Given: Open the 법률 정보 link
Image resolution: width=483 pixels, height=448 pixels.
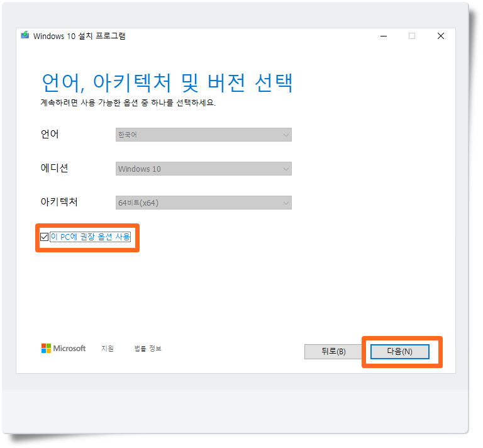Looking at the screenshot, I should (x=148, y=349).
